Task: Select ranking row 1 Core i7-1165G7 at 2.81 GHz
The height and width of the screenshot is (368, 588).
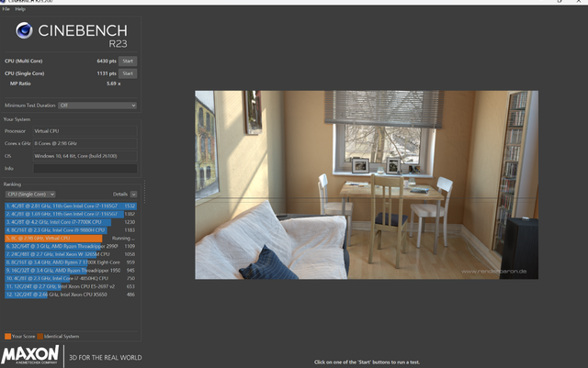Action: coord(71,206)
